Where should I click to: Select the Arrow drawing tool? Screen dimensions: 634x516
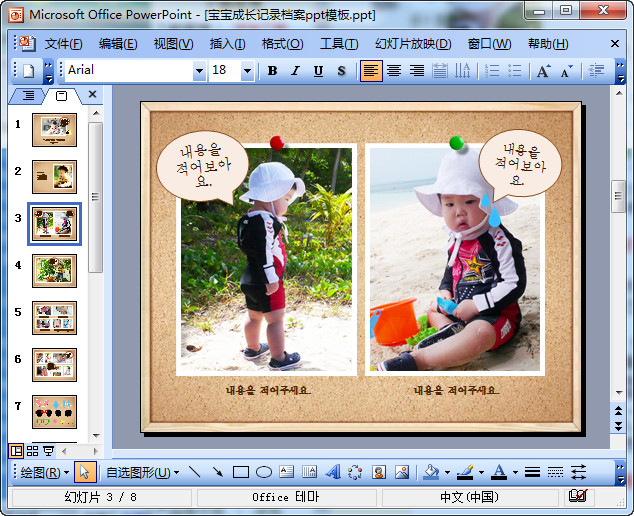218,472
